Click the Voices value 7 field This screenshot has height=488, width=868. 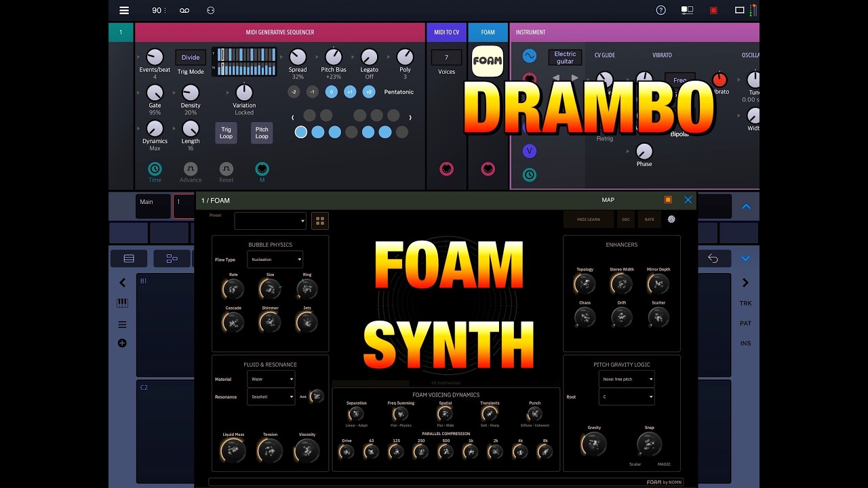tap(446, 58)
